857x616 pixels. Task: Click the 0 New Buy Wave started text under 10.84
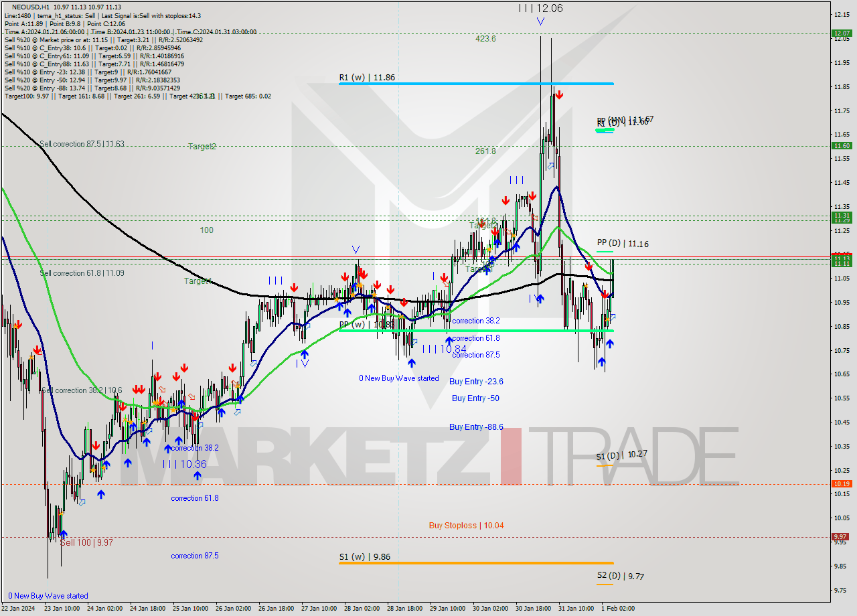399,378
